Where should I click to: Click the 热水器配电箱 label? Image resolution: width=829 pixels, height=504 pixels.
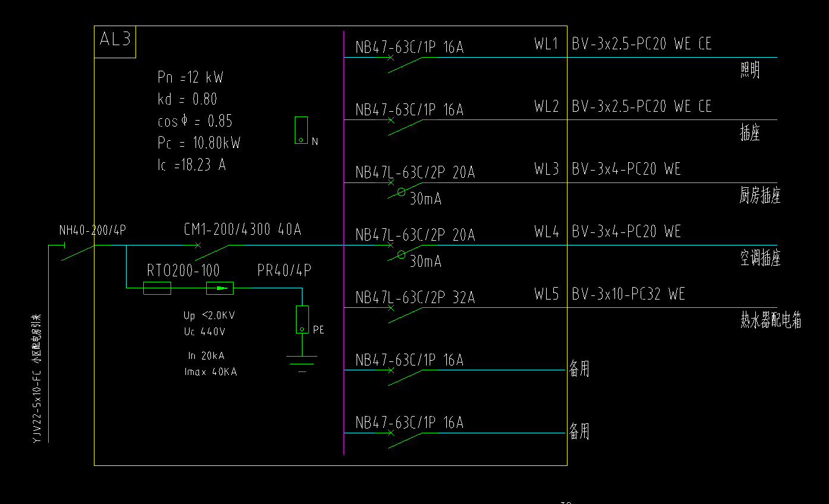771,321
